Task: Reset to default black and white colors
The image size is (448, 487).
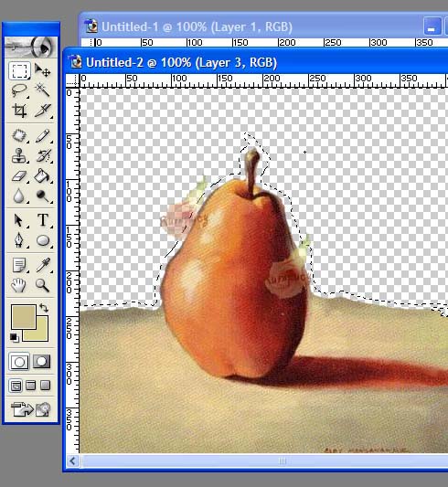Action: click(x=14, y=337)
